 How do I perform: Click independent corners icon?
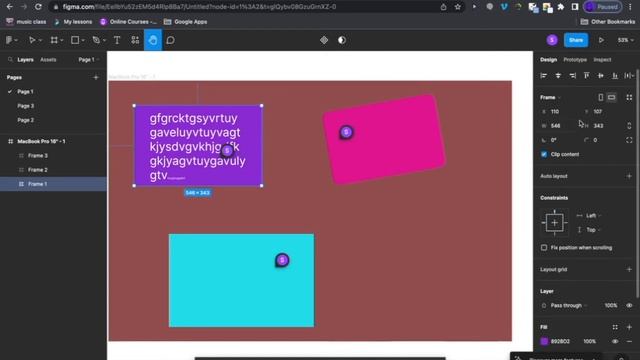point(629,140)
